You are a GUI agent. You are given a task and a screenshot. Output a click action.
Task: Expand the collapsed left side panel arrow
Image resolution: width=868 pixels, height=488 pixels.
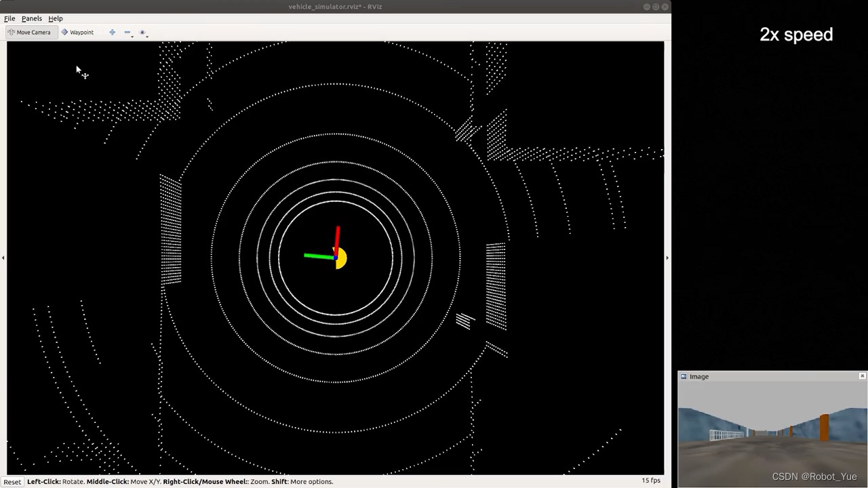[x=3, y=258]
